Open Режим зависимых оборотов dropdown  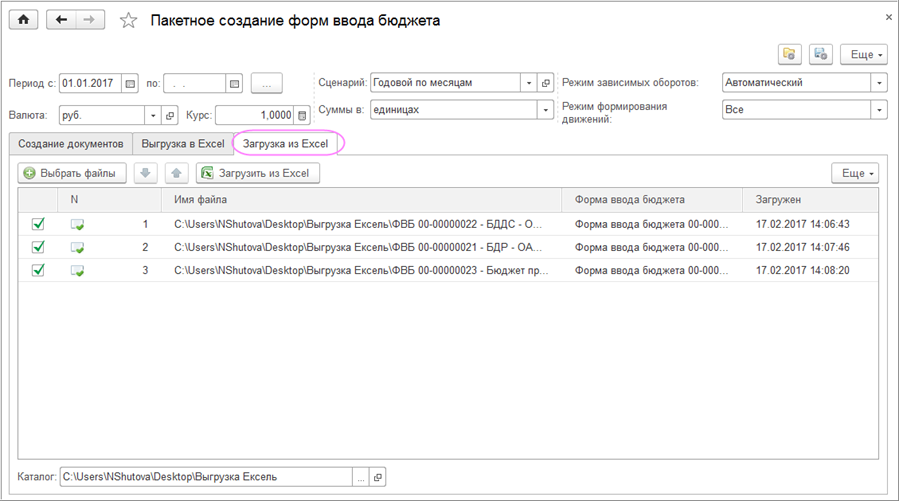[879, 83]
